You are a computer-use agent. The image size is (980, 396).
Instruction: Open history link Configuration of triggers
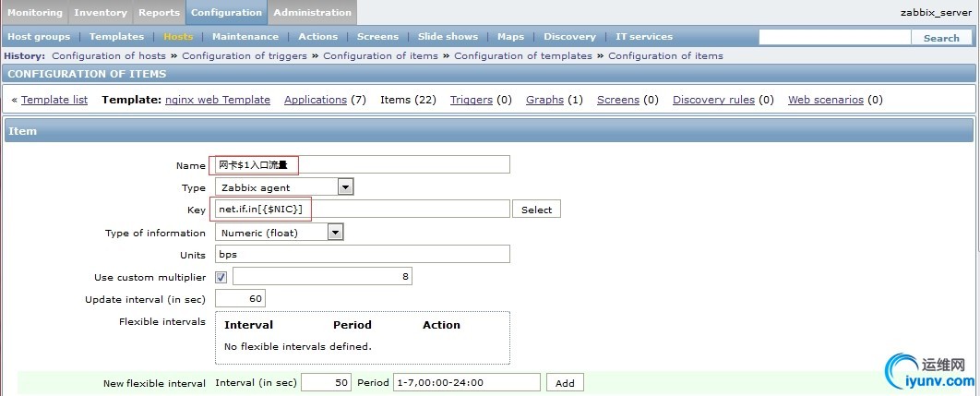click(x=245, y=55)
